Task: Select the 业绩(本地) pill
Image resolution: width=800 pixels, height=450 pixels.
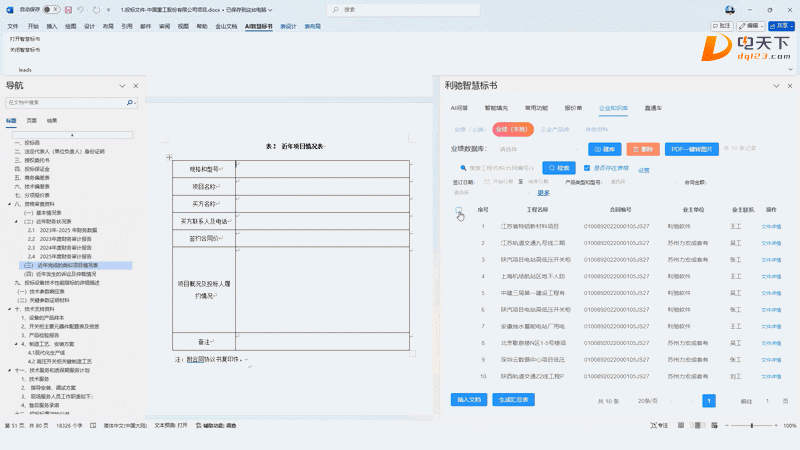Action: [x=513, y=130]
